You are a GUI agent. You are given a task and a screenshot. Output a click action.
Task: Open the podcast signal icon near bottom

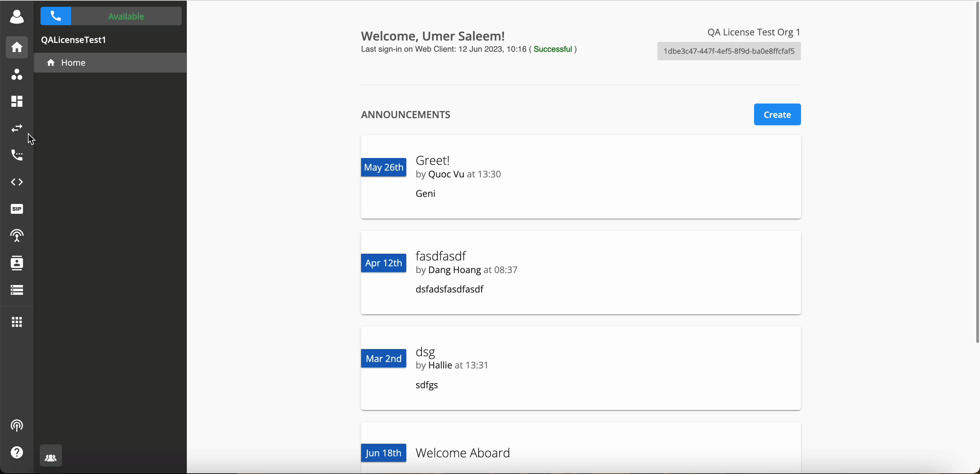coord(17,426)
